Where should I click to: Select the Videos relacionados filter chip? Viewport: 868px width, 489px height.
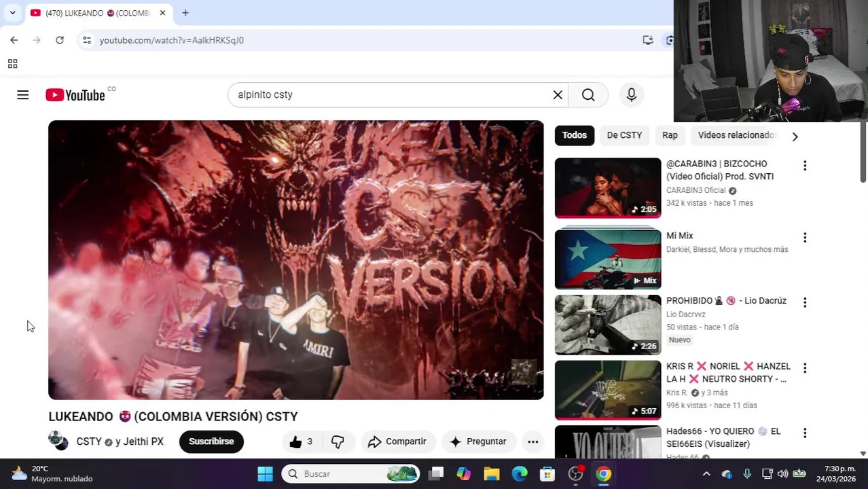tap(736, 135)
